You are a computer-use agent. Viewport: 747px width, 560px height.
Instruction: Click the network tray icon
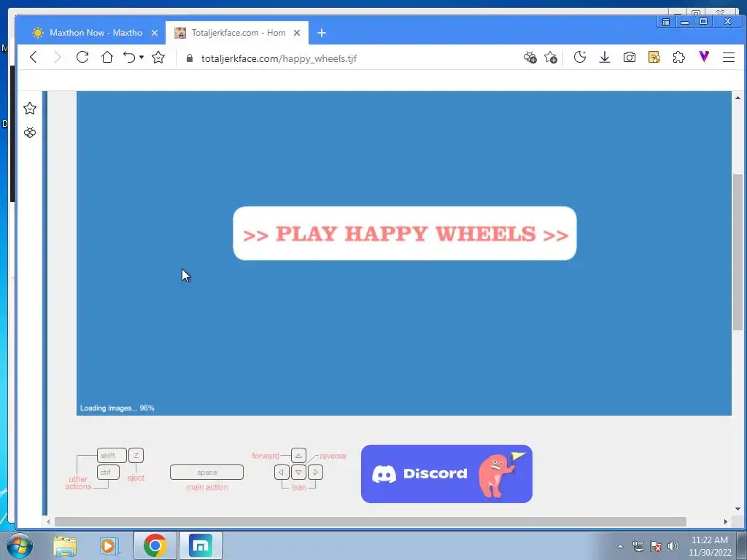pyautogui.click(x=638, y=546)
